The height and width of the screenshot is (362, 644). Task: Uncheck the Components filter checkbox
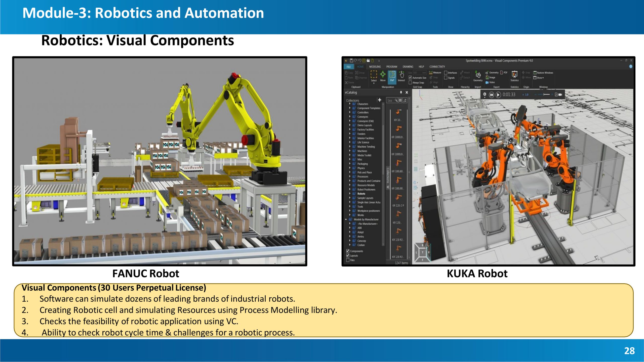tap(348, 251)
